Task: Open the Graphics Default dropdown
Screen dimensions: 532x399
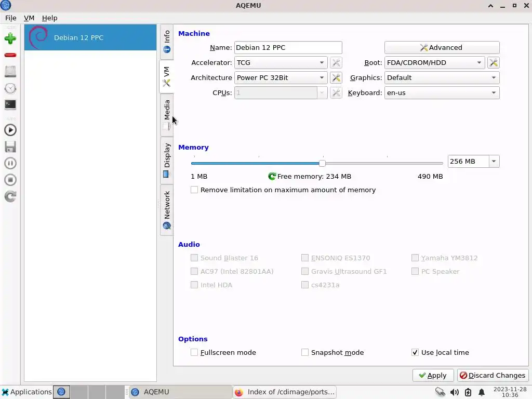Action: pos(442,78)
